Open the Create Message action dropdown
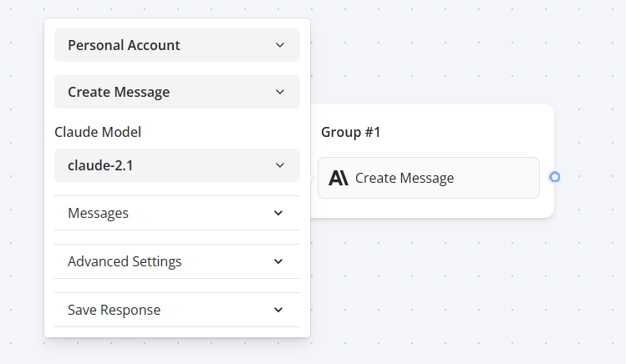This screenshot has width=626, height=364. pyautogui.click(x=167, y=92)
